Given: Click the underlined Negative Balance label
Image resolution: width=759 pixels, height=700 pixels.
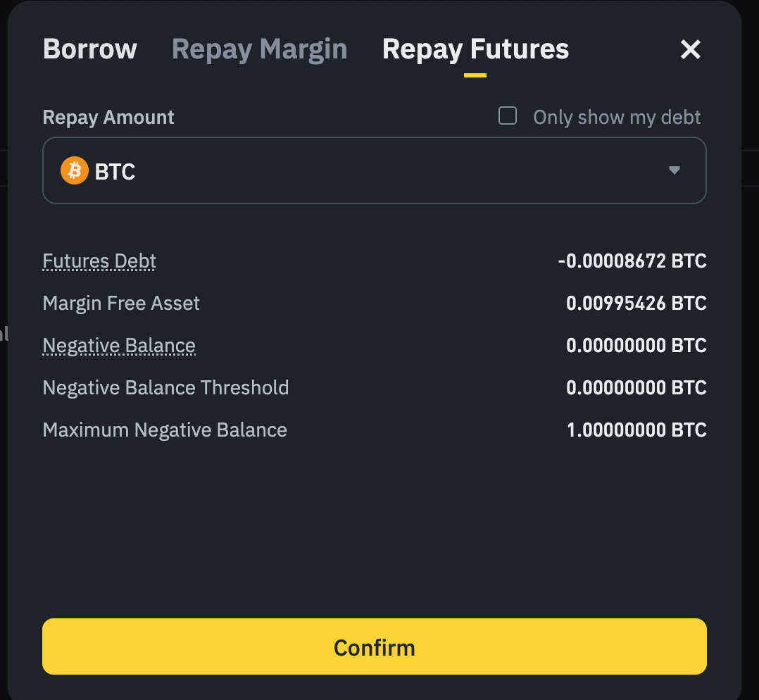Looking at the screenshot, I should (x=119, y=346).
